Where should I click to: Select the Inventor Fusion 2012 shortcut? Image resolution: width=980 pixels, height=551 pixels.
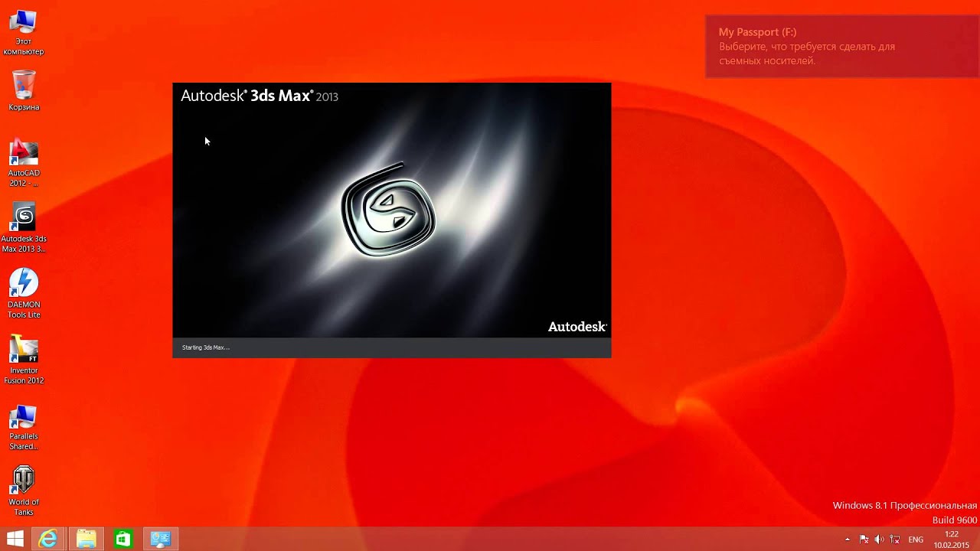[x=24, y=360]
